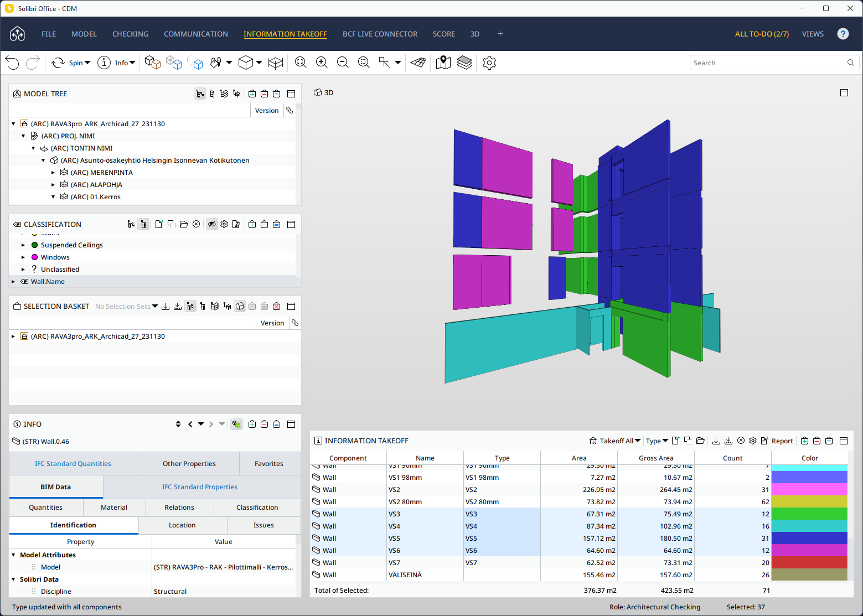The width and height of the screenshot is (863, 616).
Task: Click the red-x basket icon in Selection Basket
Action: pyautogui.click(x=276, y=306)
